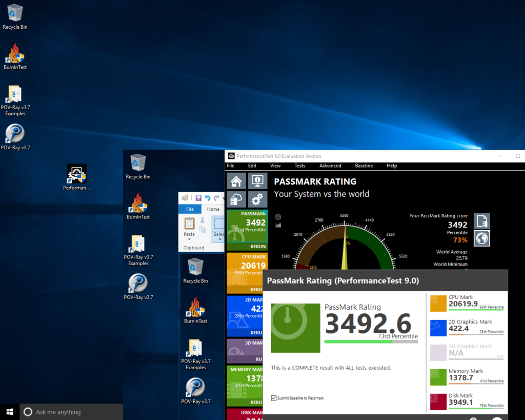Open the Baseline menu

364,166
